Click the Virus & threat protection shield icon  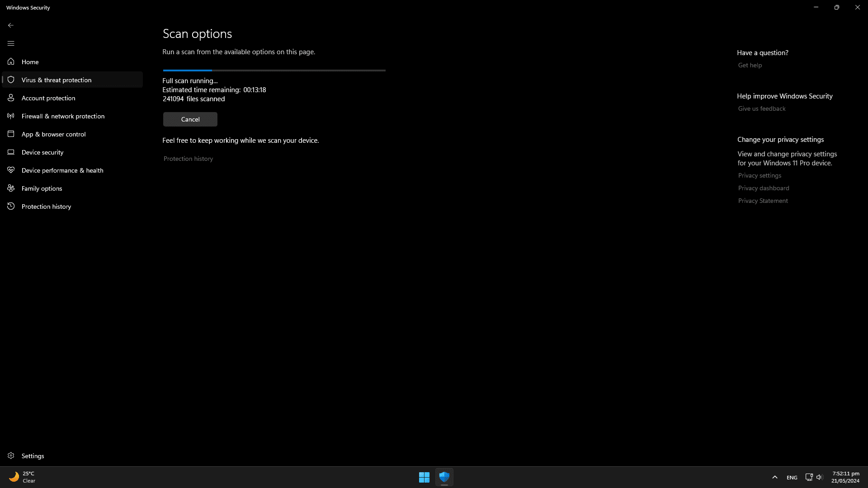(11, 80)
